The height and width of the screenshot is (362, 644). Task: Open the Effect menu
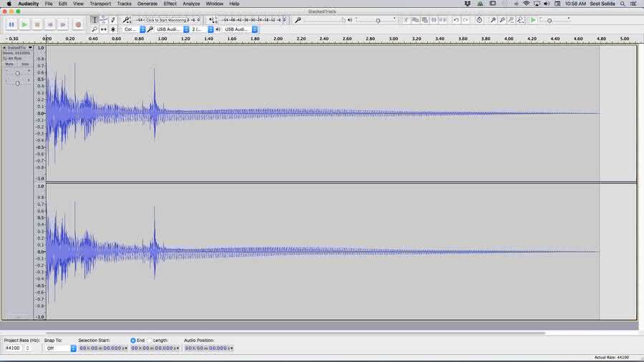coord(170,4)
